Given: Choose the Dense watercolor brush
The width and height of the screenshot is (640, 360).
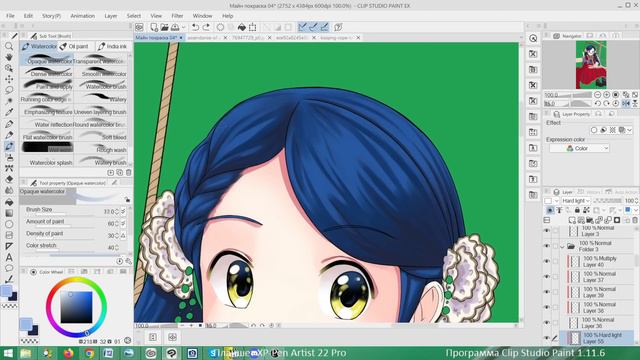Looking at the screenshot, I should tap(47, 73).
